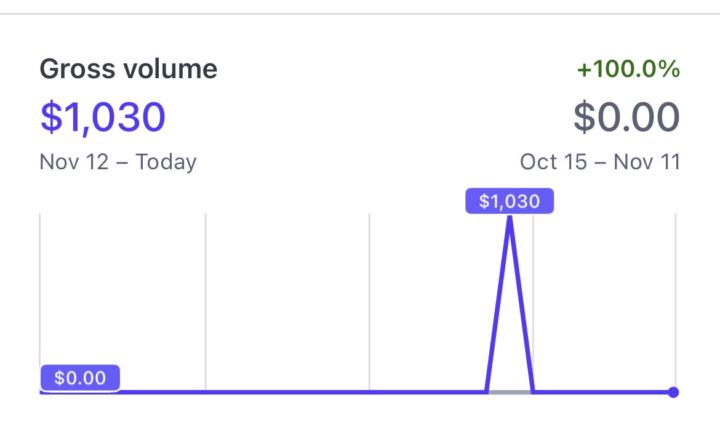Click the rising left edge of the spike
The width and height of the screenshot is (720, 432).
498,305
